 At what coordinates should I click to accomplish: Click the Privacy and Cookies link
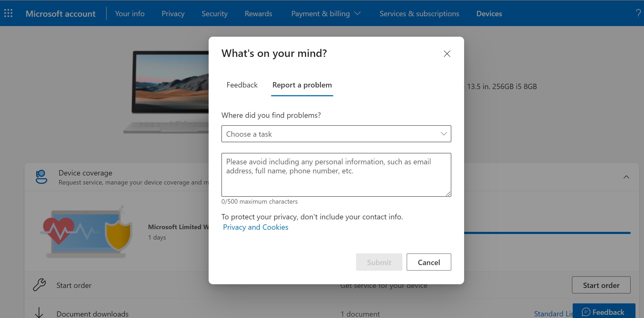255,227
